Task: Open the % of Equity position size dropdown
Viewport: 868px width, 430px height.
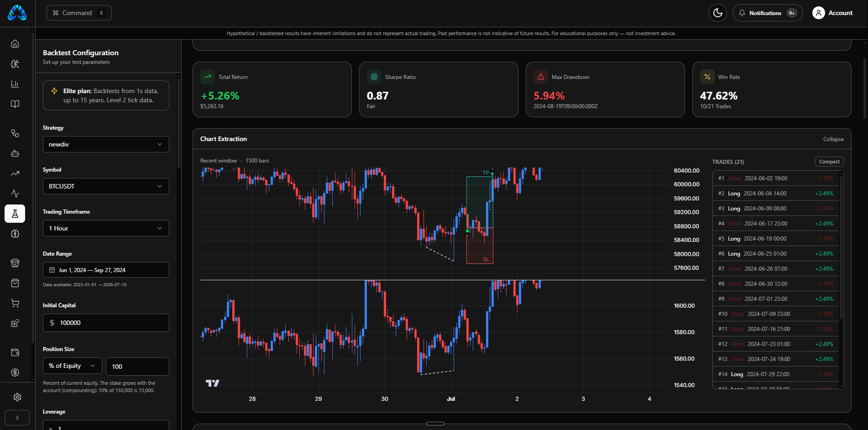Action: point(72,366)
